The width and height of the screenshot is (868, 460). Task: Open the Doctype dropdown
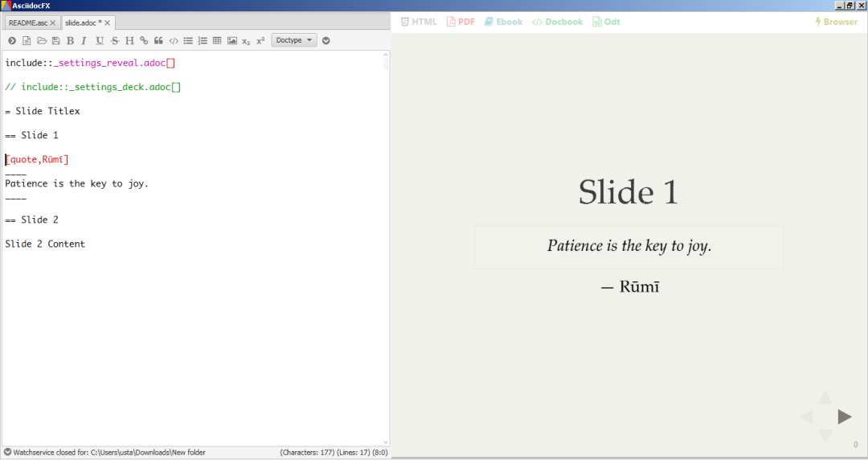pos(294,40)
